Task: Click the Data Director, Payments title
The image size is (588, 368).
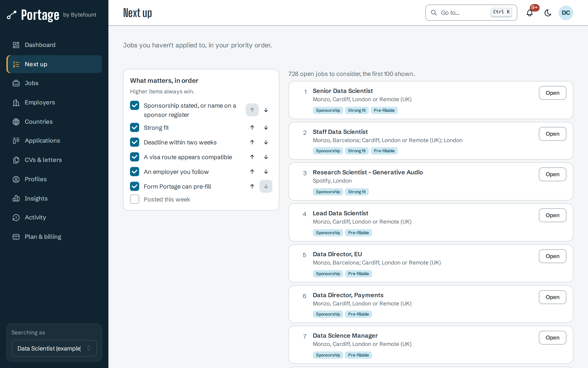Action: click(x=348, y=295)
